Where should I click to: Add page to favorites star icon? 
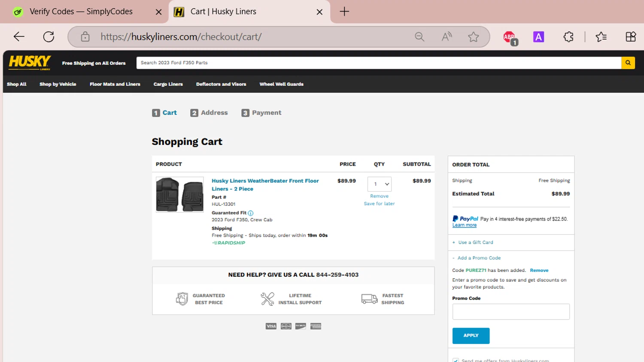(473, 37)
